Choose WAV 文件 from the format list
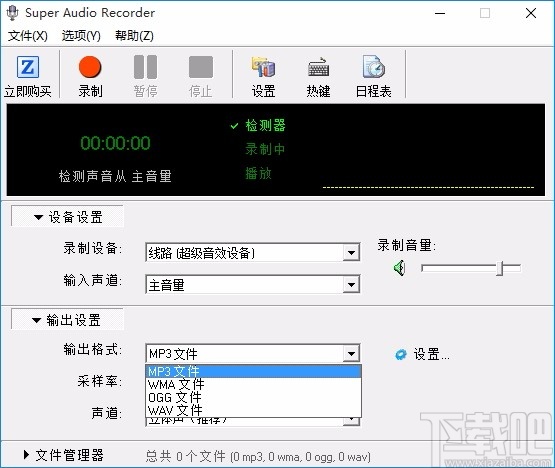The image size is (555, 468). 253,410
